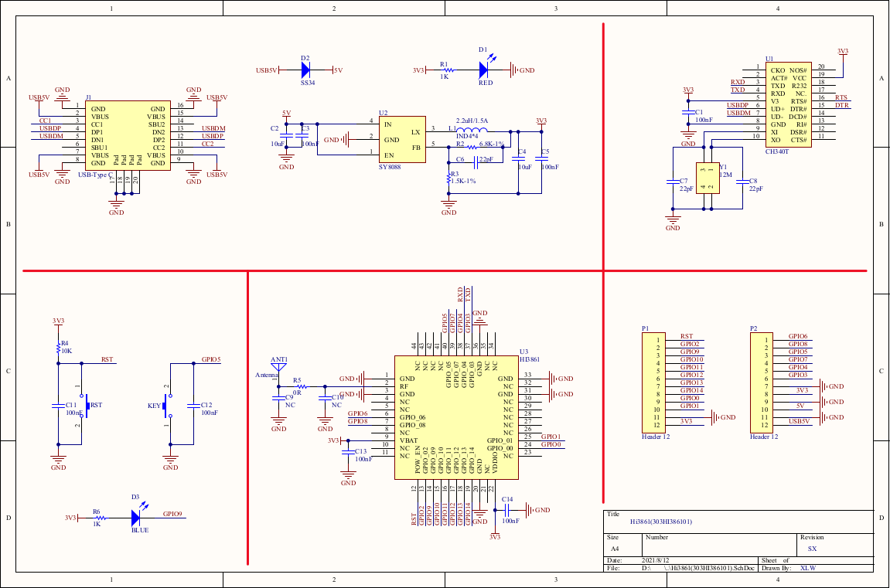The height and width of the screenshot is (588, 890).
Task: Select the U2 SY8088 regulator body
Action: click(402, 140)
